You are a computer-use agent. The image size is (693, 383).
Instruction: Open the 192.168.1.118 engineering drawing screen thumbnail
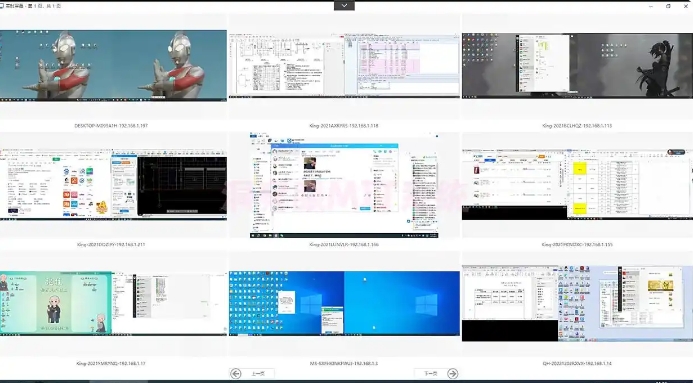(344, 65)
